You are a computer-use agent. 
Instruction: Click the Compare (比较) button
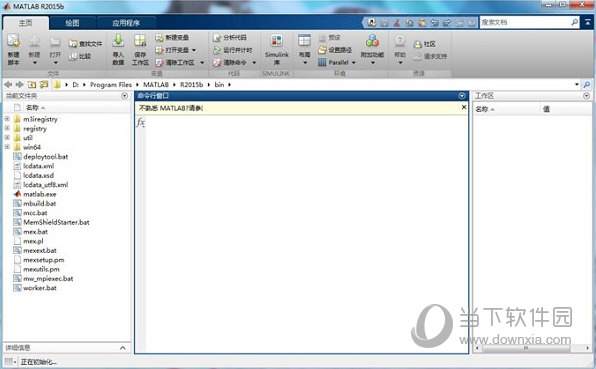[x=80, y=56]
